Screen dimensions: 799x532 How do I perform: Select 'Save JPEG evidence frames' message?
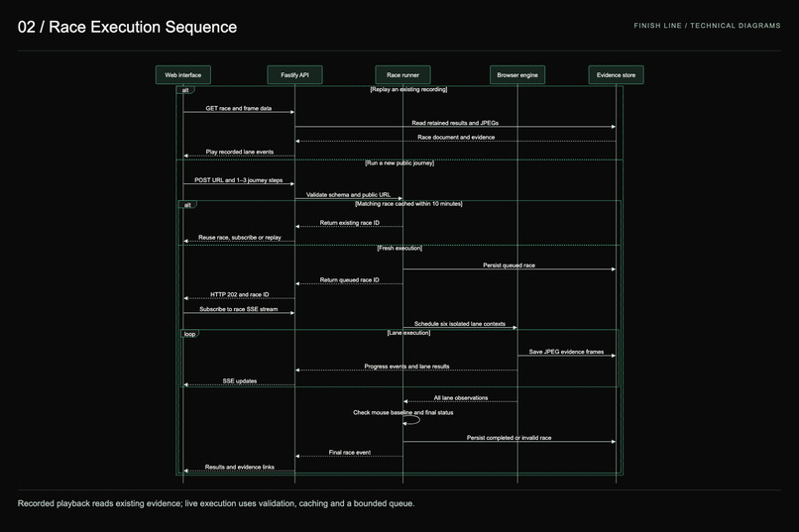[566, 352]
